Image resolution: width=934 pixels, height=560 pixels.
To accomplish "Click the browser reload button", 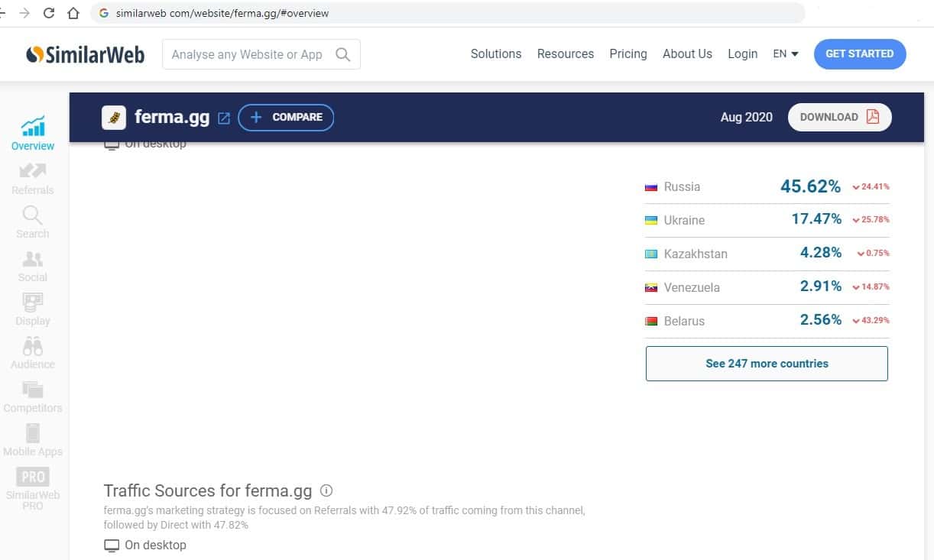I will click(x=49, y=13).
